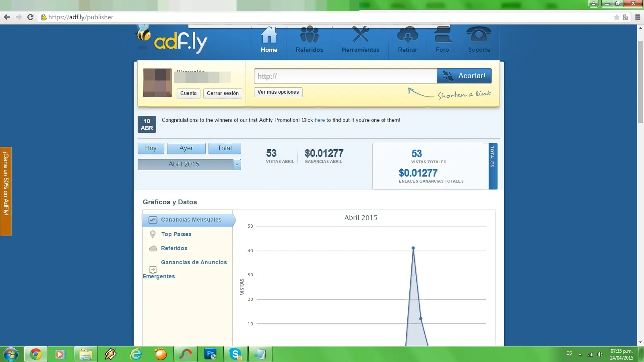Open the media player taskbar icon

click(60, 354)
